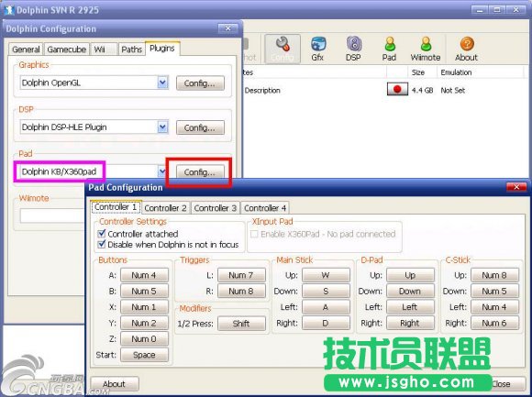The width and height of the screenshot is (532, 397).
Task: Remap the B button binding Num 5
Action: coord(144,291)
